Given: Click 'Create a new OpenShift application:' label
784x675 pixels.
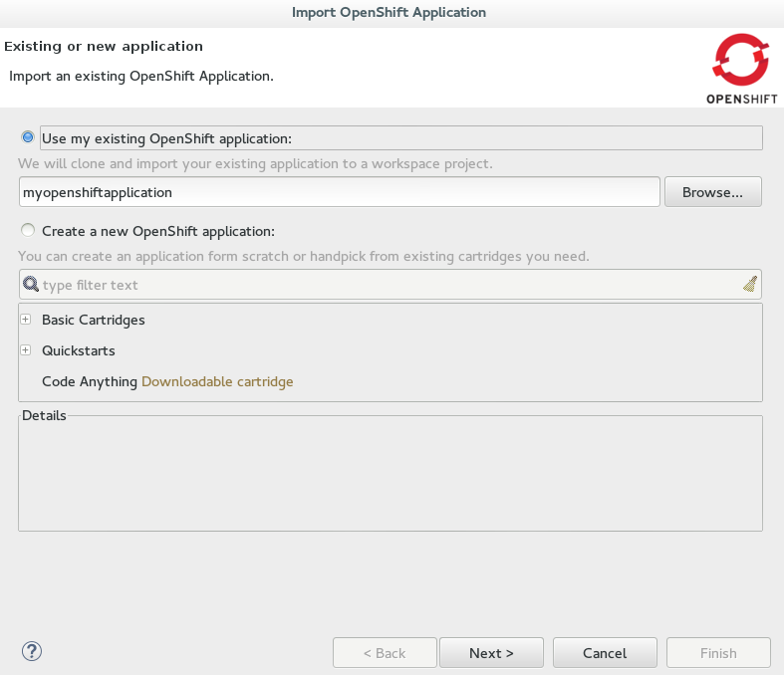Looking at the screenshot, I should (x=158, y=231).
